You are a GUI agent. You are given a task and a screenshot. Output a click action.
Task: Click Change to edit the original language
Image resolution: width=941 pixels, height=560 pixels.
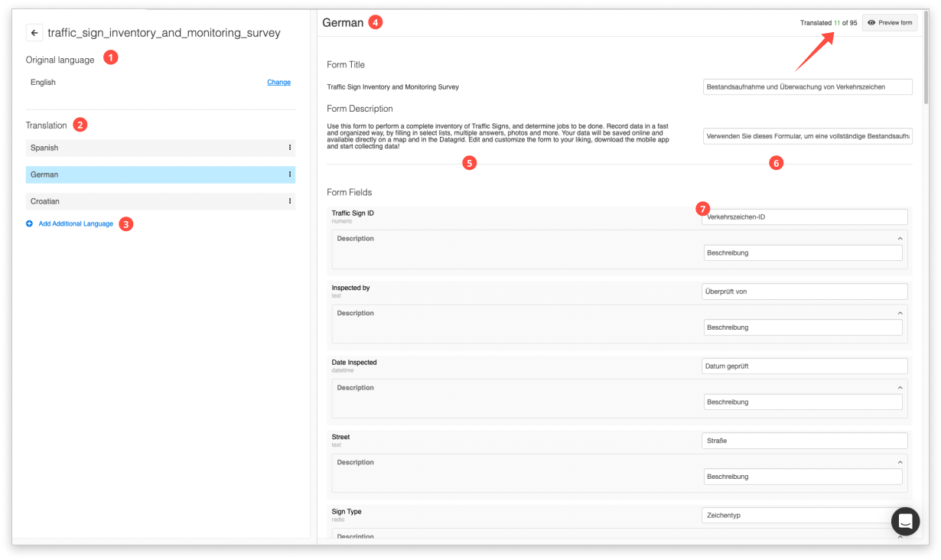pos(278,82)
